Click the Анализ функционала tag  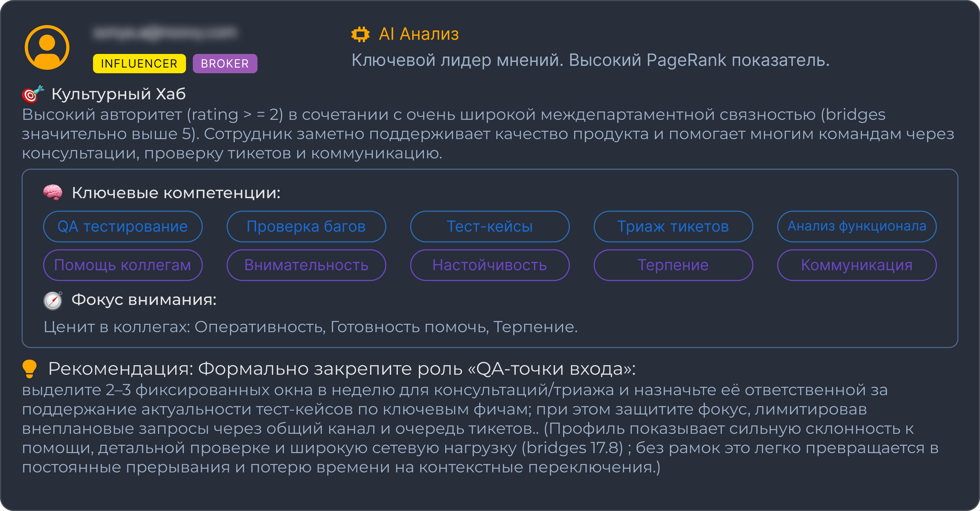pyautogui.click(x=857, y=227)
